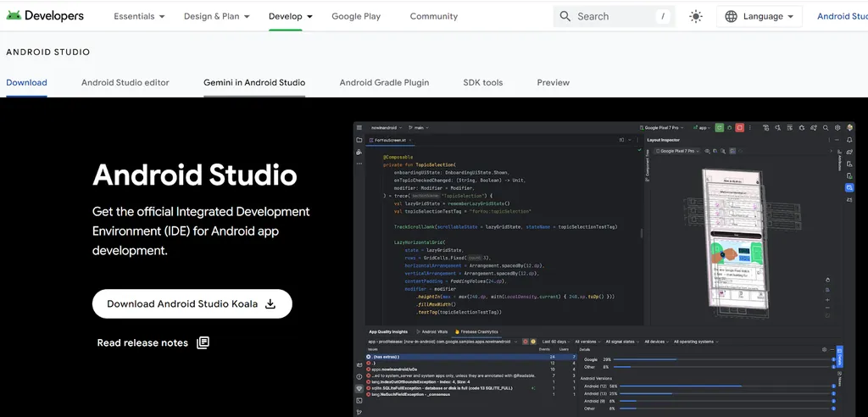This screenshot has height=417, width=868.
Task: Open the Preview tab
Action: tap(553, 82)
